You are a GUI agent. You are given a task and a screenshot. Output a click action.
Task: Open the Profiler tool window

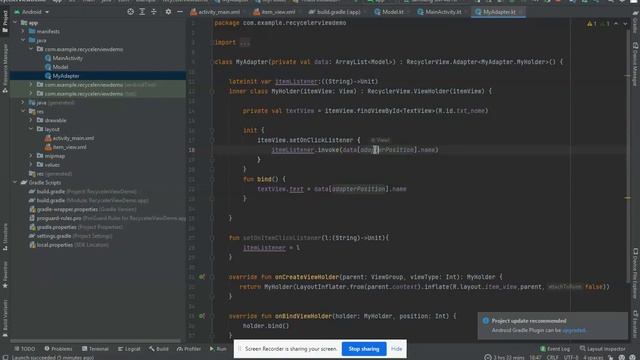click(x=189, y=349)
